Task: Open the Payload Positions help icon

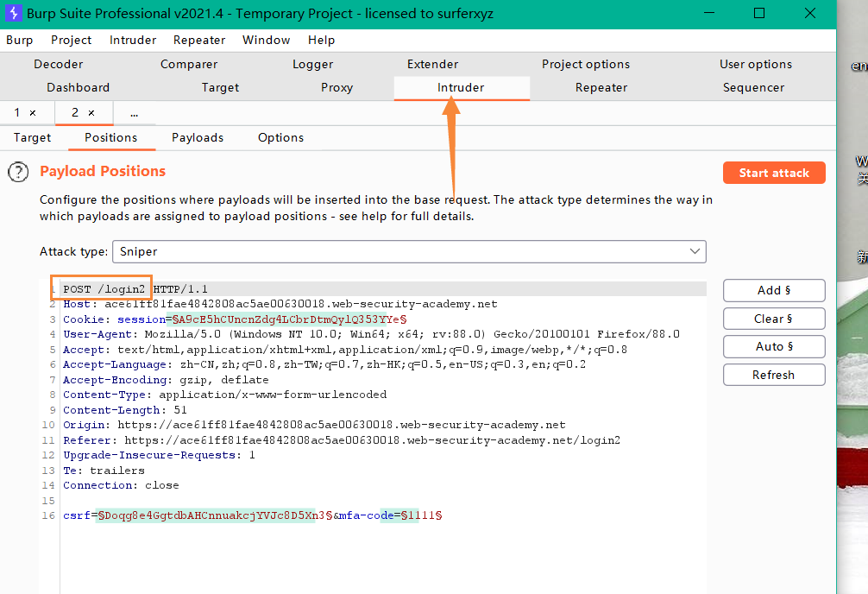Action: pyautogui.click(x=18, y=172)
